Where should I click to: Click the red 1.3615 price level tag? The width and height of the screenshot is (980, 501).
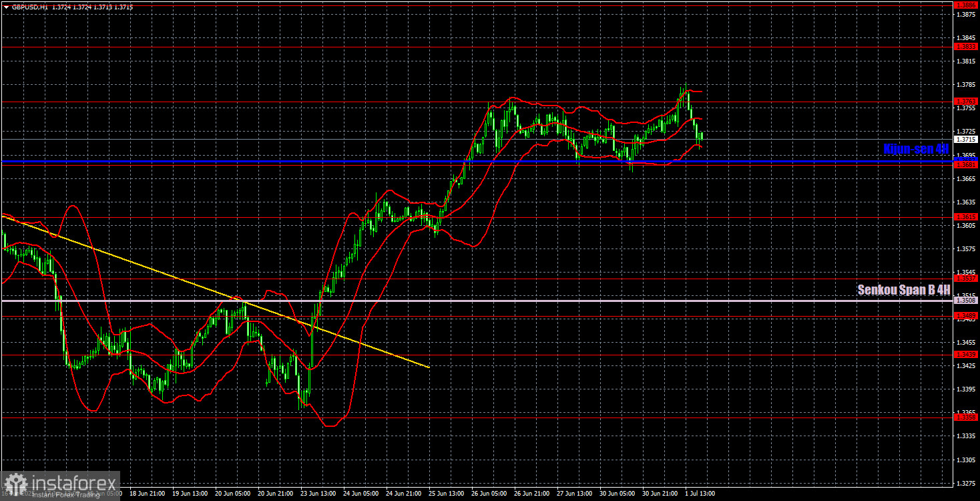tap(966, 217)
